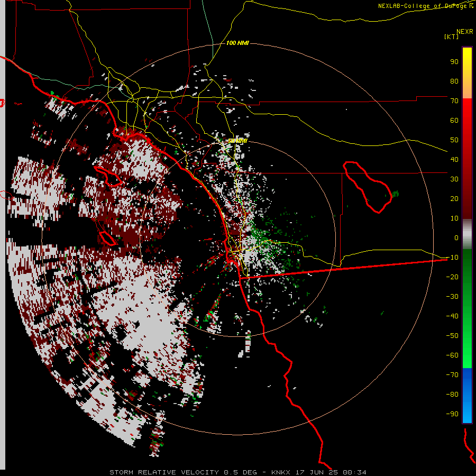The image size is (476, 476).
Task: Click the -90 value on the velocity scale
Action: (x=452, y=414)
